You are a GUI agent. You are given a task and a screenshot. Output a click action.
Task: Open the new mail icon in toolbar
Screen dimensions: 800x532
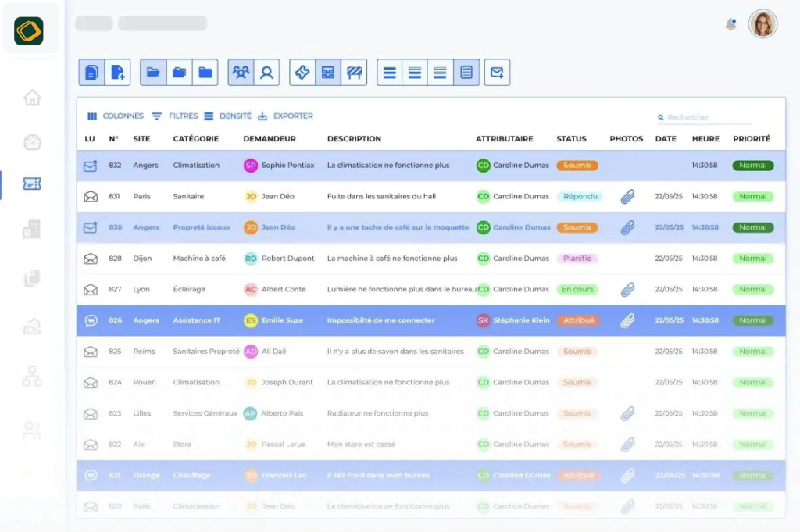point(497,73)
